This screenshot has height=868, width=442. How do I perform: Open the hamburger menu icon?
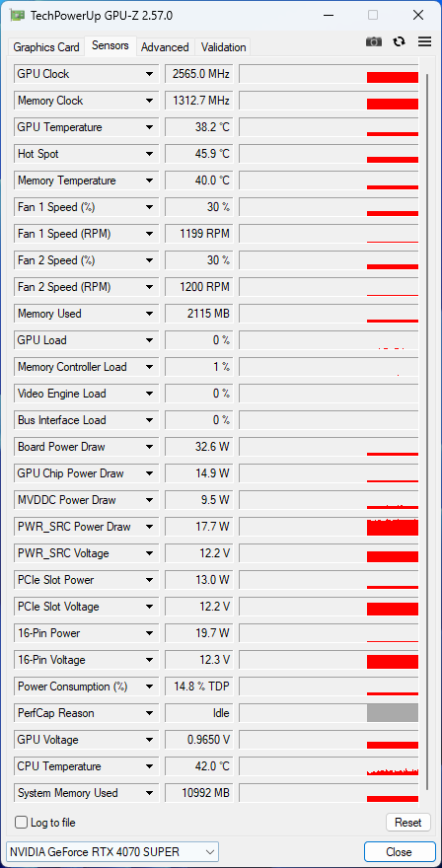point(424,41)
